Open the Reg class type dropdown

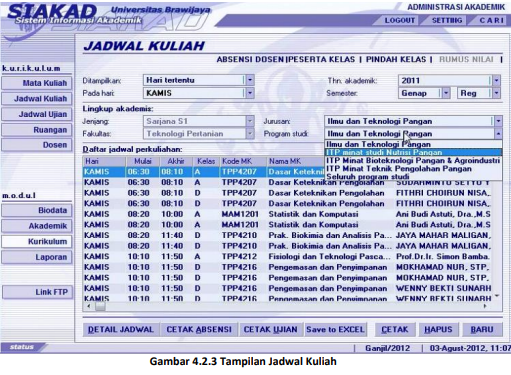click(496, 93)
